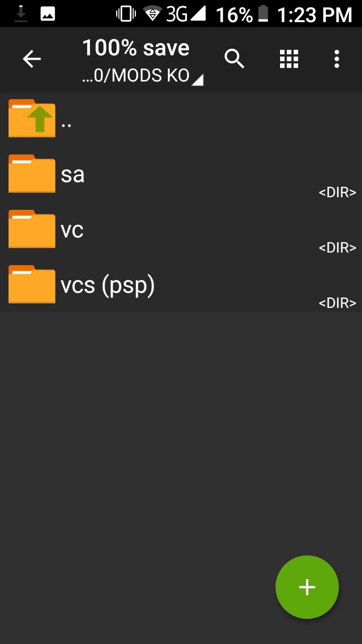This screenshot has width=362, height=644.
Task: Go up via the '..' entry
Action: click(x=66, y=125)
